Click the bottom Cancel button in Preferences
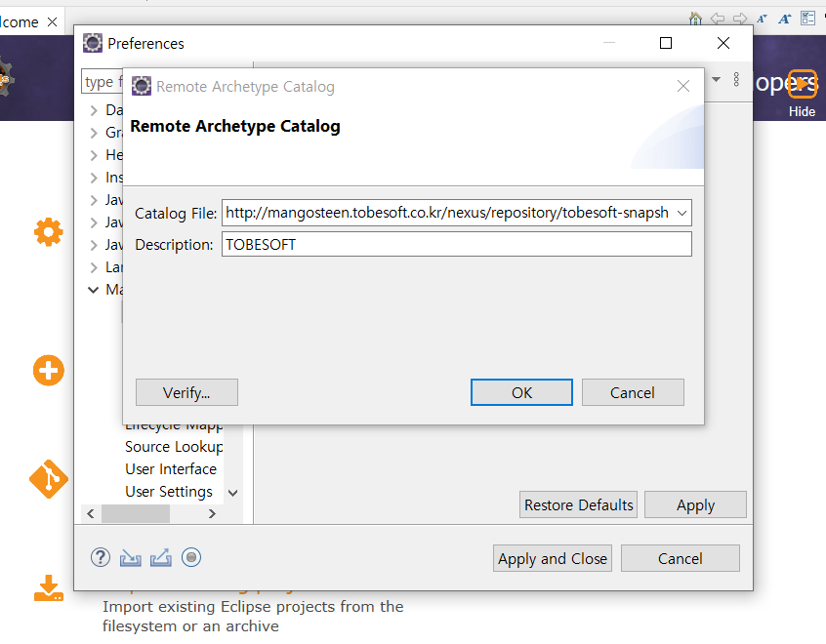826x644 pixels. 681,558
